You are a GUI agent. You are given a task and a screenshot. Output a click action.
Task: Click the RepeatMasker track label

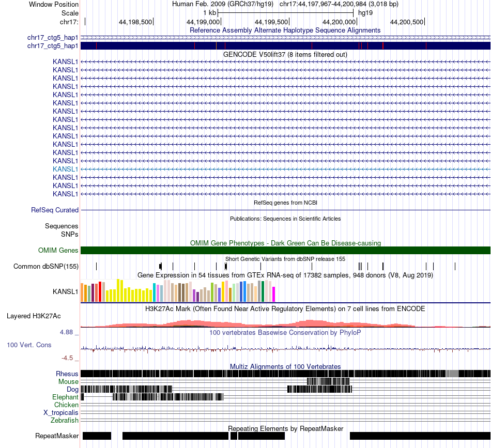tap(57, 436)
